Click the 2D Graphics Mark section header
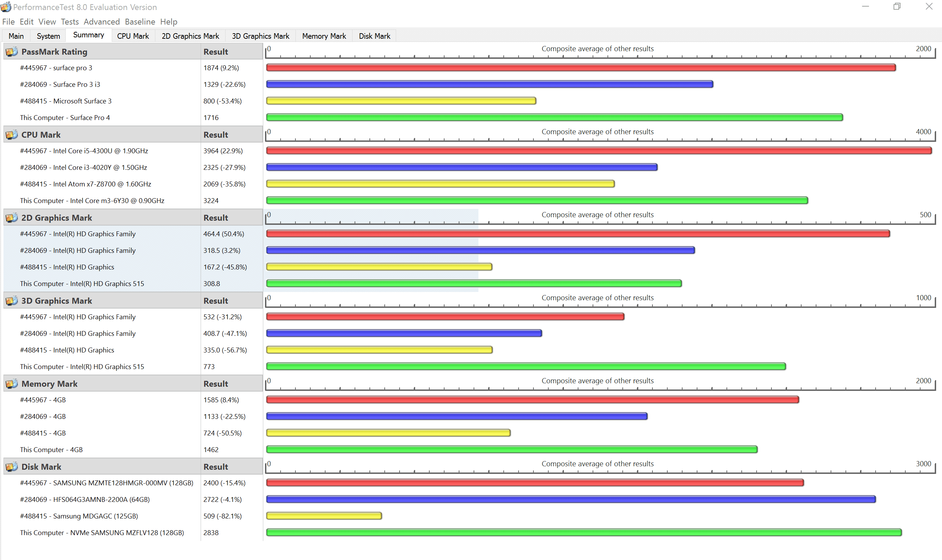The height and width of the screenshot is (560, 942). point(102,218)
